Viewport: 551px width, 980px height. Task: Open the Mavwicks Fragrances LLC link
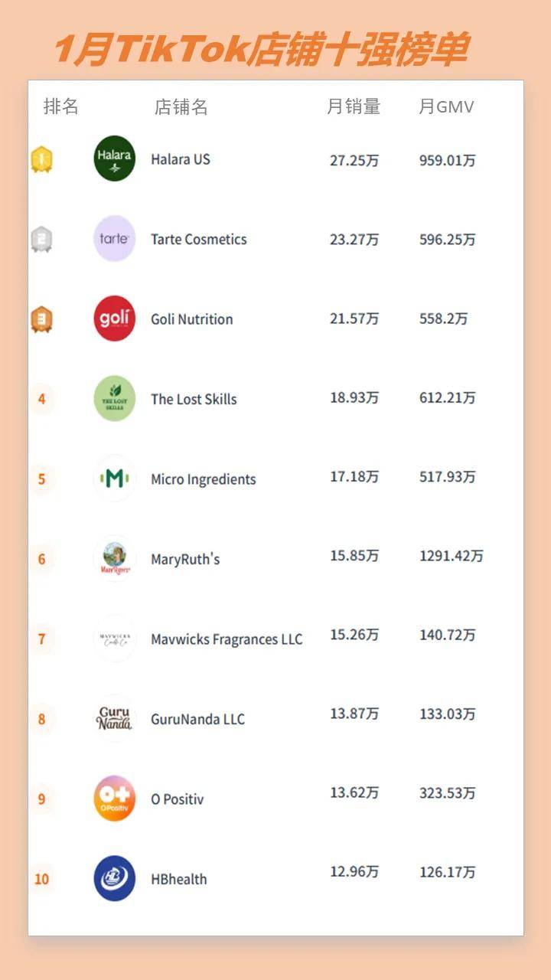coord(227,639)
